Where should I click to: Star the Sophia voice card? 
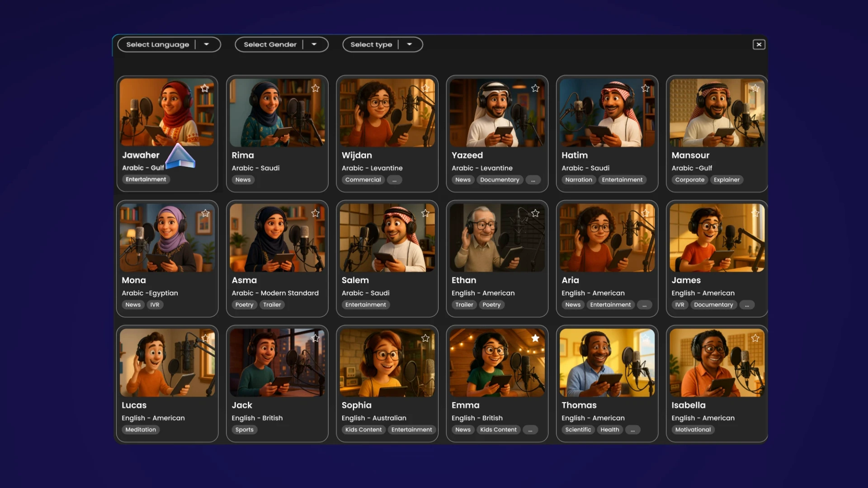point(425,338)
